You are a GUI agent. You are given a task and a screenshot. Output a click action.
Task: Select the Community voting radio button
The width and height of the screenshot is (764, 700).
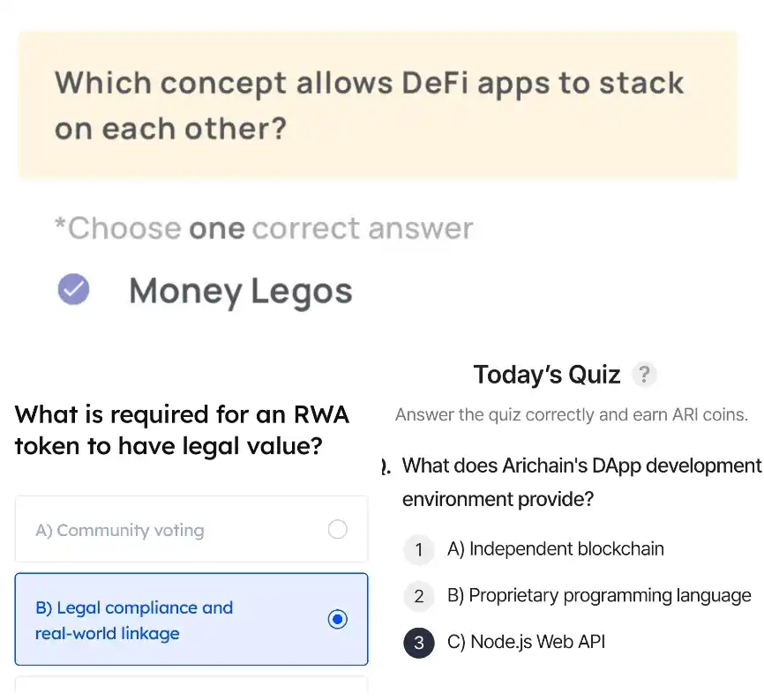click(338, 529)
